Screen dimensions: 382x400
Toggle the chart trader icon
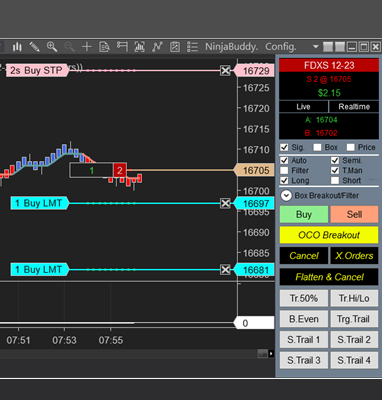pyautogui.click(x=122, y=47)
